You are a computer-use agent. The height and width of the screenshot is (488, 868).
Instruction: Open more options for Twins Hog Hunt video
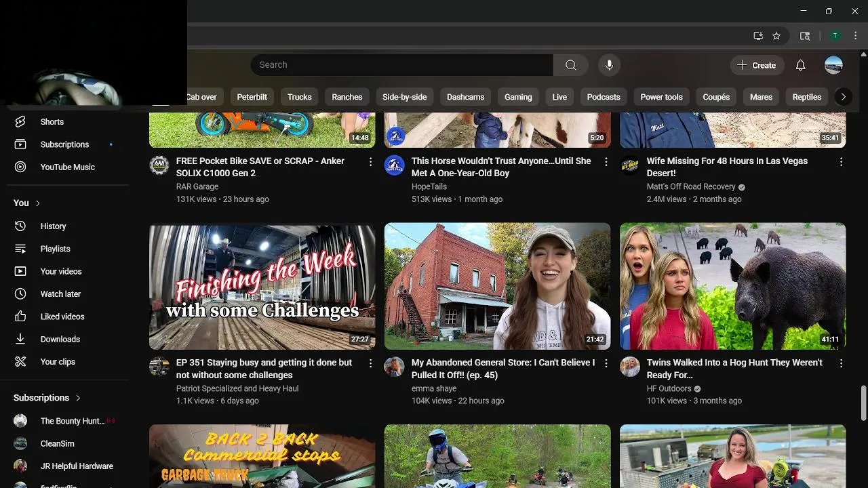[x=841, y=363]
